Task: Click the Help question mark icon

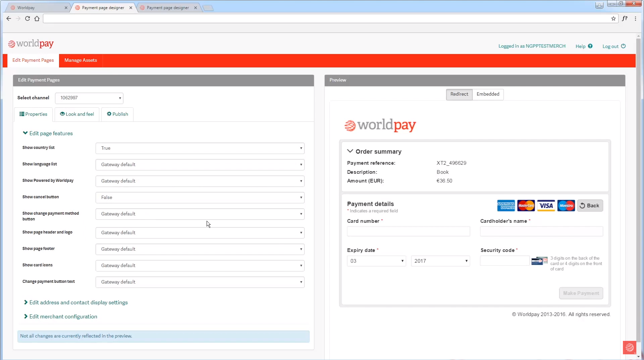Action: click(x=590, y=46)
